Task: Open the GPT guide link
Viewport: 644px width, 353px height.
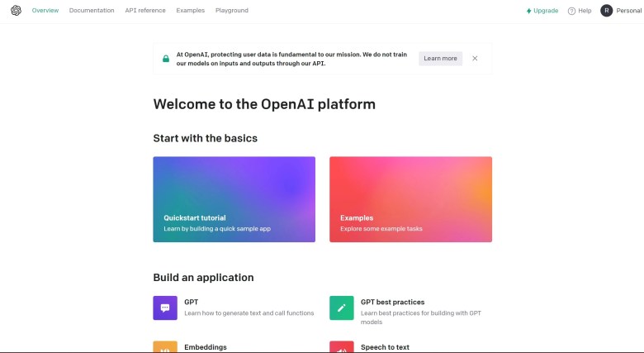Action: coord(192,302)
